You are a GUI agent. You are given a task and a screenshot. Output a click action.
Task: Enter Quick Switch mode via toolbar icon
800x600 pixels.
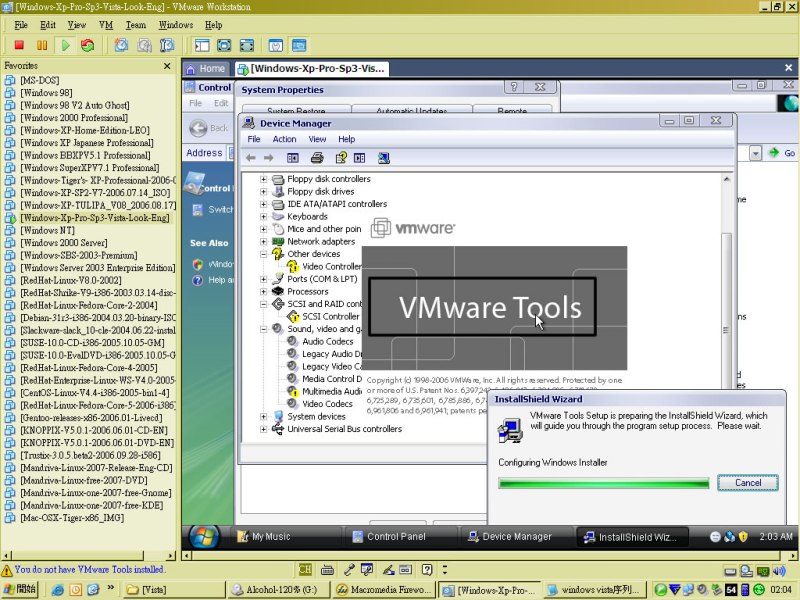pos(224,45)
